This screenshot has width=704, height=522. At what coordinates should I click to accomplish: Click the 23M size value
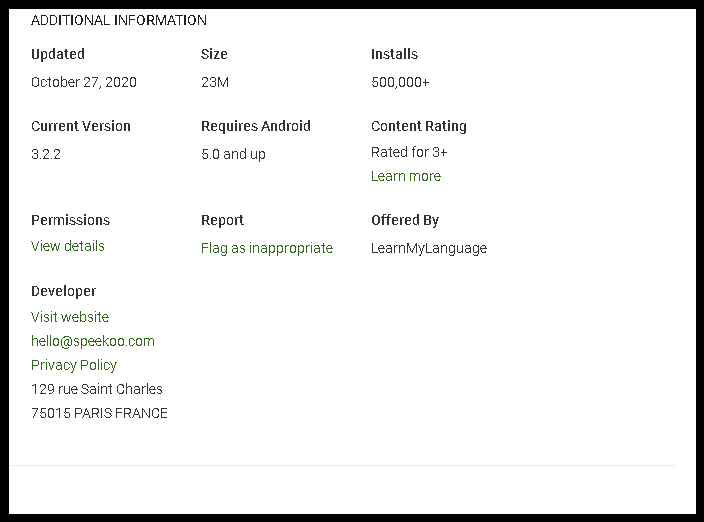(x=215, y=82)
